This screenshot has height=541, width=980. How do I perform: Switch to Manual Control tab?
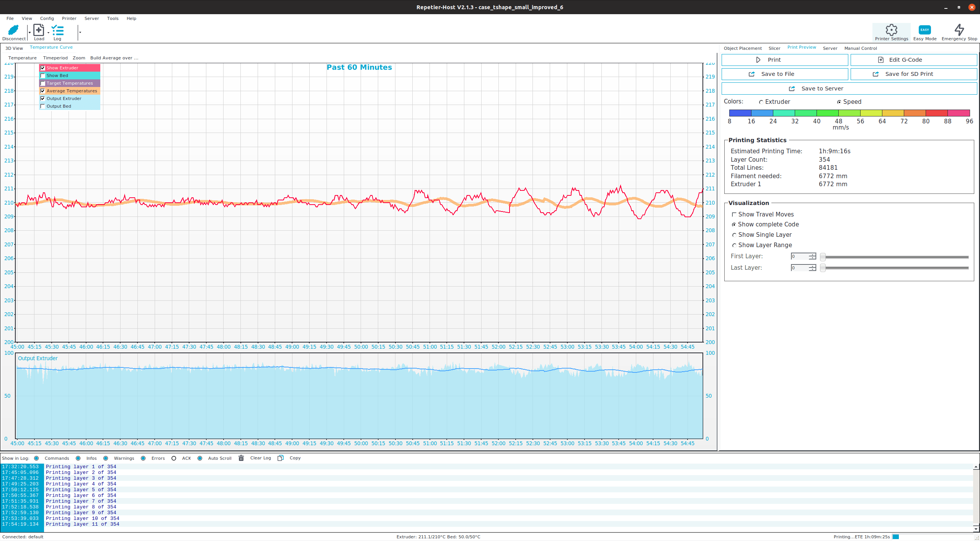[861, 48]
